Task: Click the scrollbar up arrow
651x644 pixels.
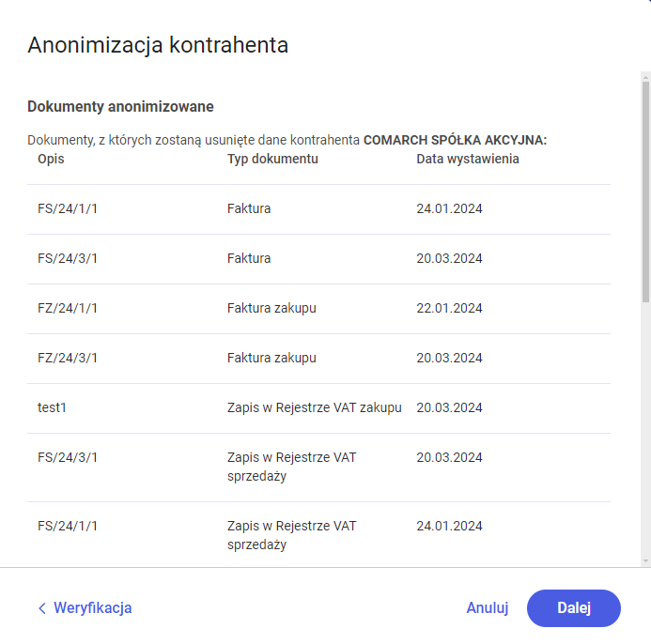Action: 645,73
